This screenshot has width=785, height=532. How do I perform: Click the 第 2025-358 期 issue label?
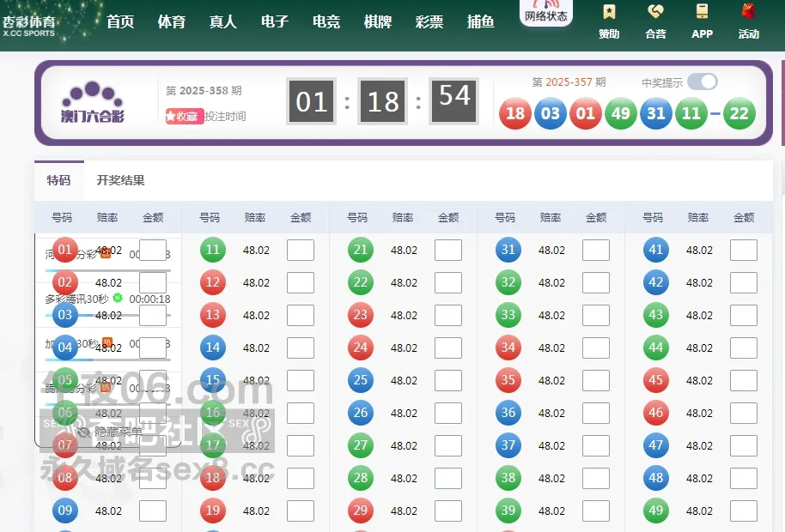click(x=204, y=90)
